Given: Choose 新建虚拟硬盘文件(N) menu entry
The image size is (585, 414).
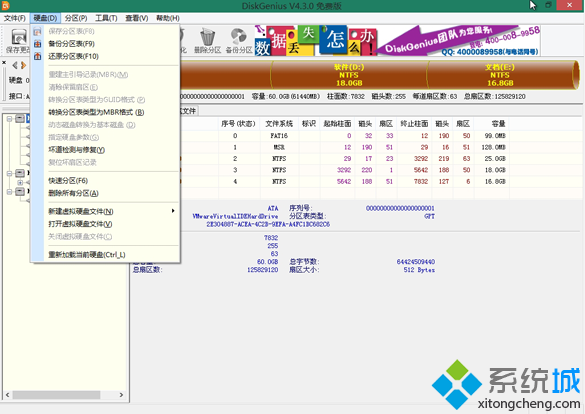Looking at the screenshot, I should click(105, 211).
